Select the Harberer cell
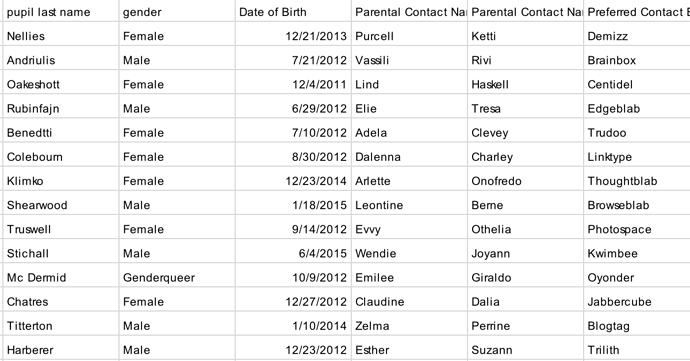 61,350
